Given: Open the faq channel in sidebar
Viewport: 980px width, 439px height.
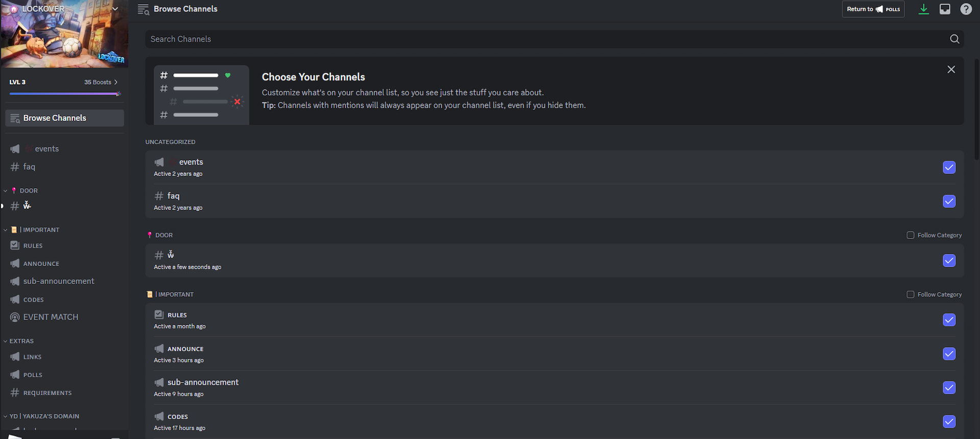Looking at the screenshot, I should coord(29,167).
